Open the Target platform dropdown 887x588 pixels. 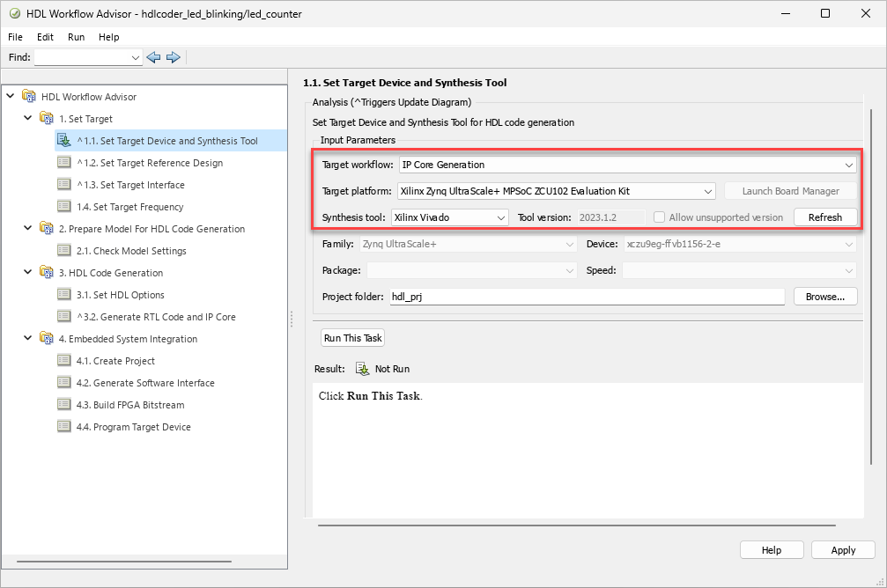pyautogui.click(x=708, y=191)
